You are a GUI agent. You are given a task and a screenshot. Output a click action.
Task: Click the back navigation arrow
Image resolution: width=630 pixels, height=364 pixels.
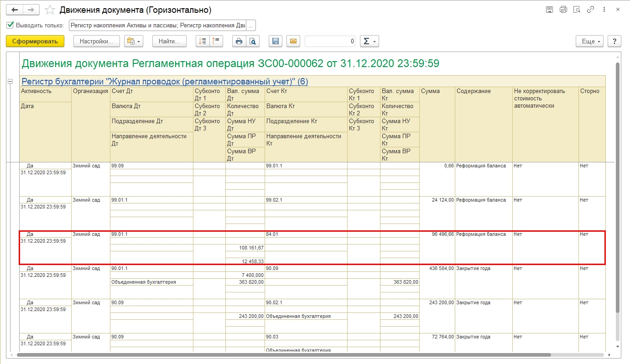[x=14, y=10]
